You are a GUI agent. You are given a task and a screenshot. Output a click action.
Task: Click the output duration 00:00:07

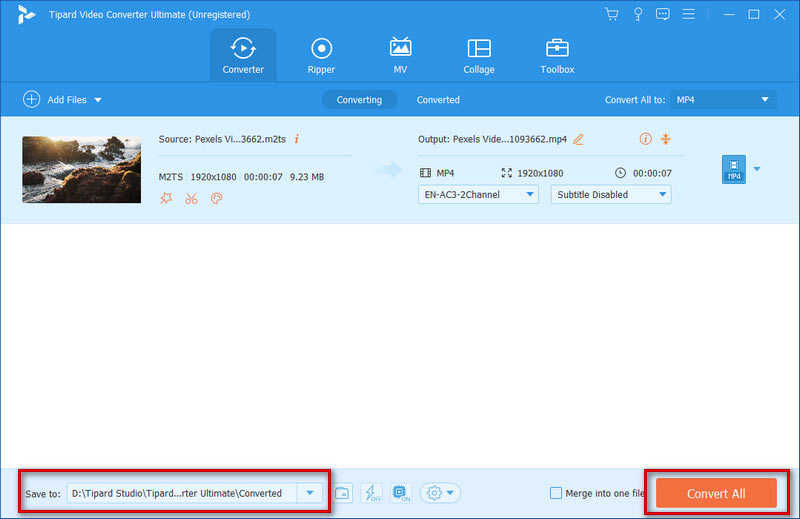(652, 174)
